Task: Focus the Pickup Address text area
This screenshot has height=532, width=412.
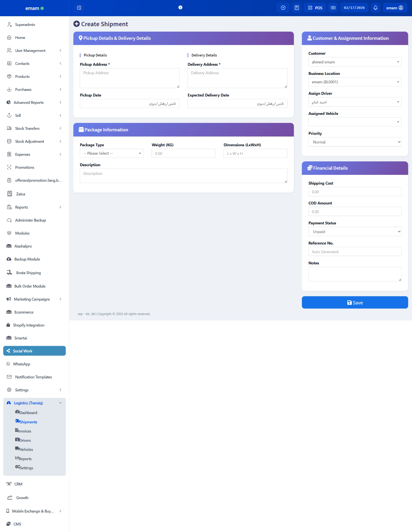Action: pos(129,78)
